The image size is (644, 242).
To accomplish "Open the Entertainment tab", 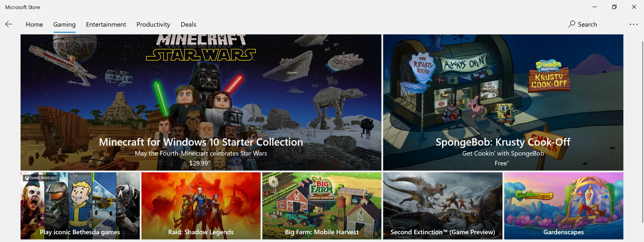I will pos(106,25).
